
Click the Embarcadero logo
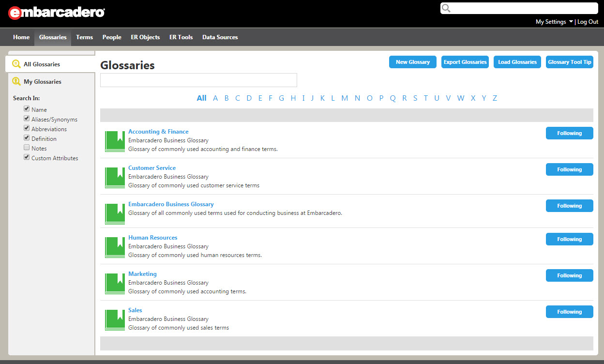click(57, 13)
